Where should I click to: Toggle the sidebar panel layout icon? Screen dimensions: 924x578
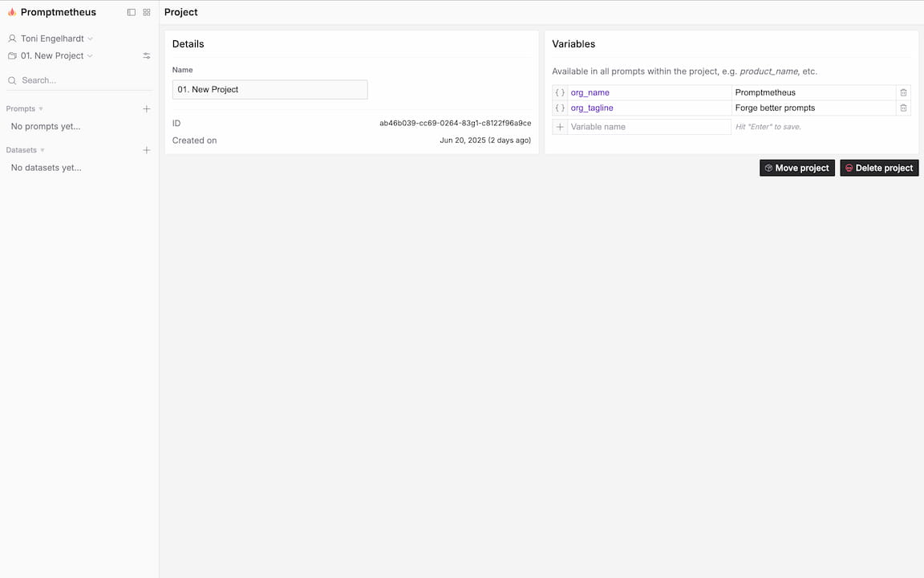pyautogui.click(x=132, y=12)
